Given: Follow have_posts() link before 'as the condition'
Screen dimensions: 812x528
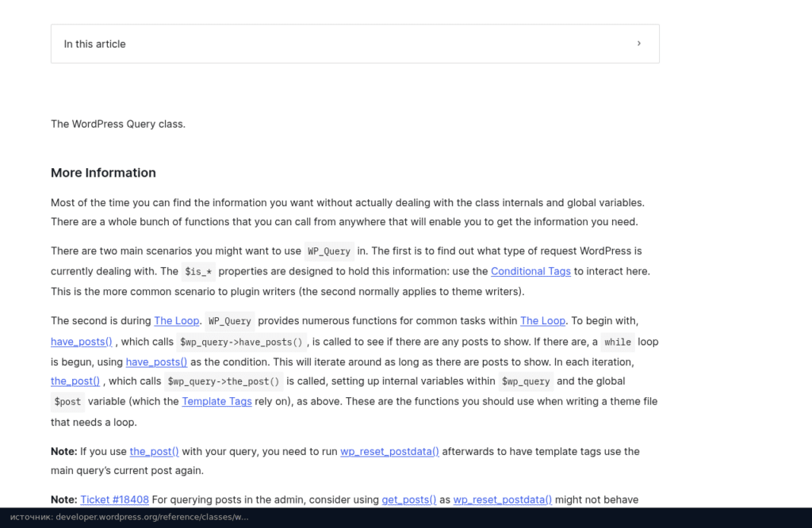Looking at the screenshot, I should (156, 362).
